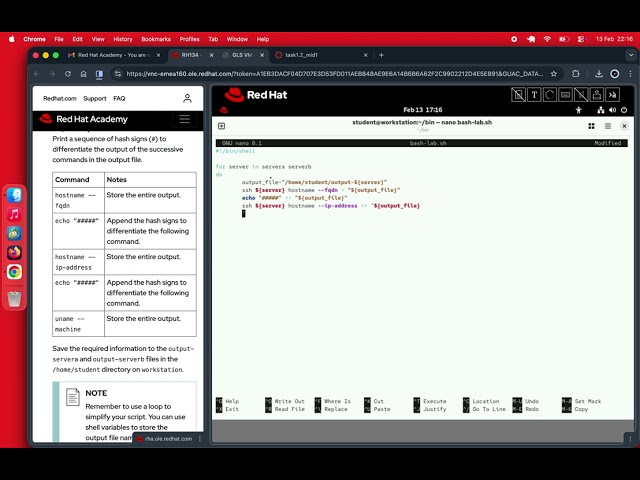Click the Chrome profile avatar icon
This screenshot has width=640, height=480.
pos(615,74)
